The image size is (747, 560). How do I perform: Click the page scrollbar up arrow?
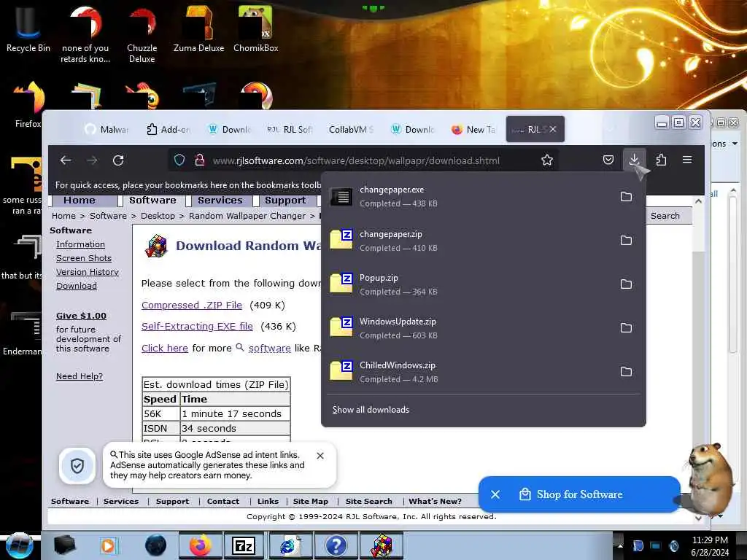[698, 201]
